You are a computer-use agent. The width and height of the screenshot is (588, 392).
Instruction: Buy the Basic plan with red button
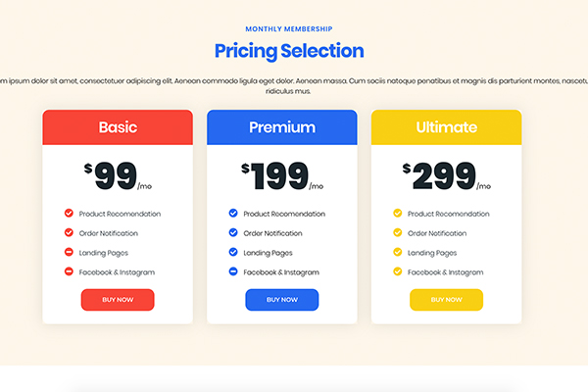click(118, 300)
